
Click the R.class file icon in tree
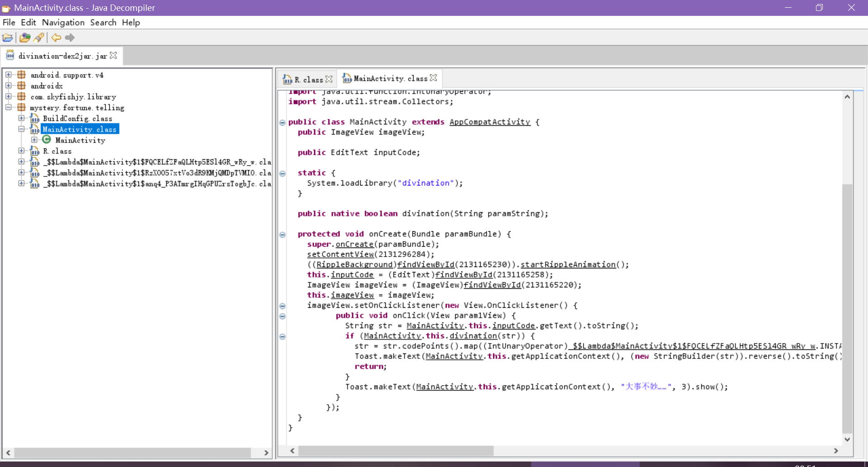pyautogui.click(x=35, y=151)
